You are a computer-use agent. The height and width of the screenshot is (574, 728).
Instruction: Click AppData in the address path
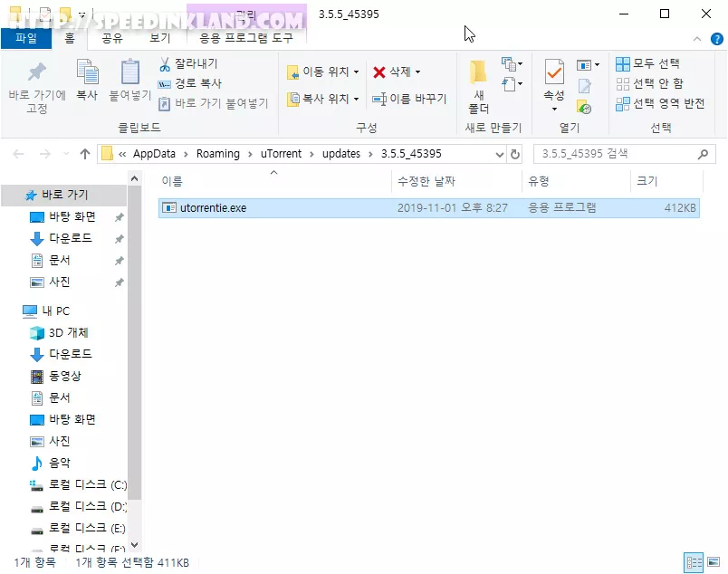click(154, 154)
